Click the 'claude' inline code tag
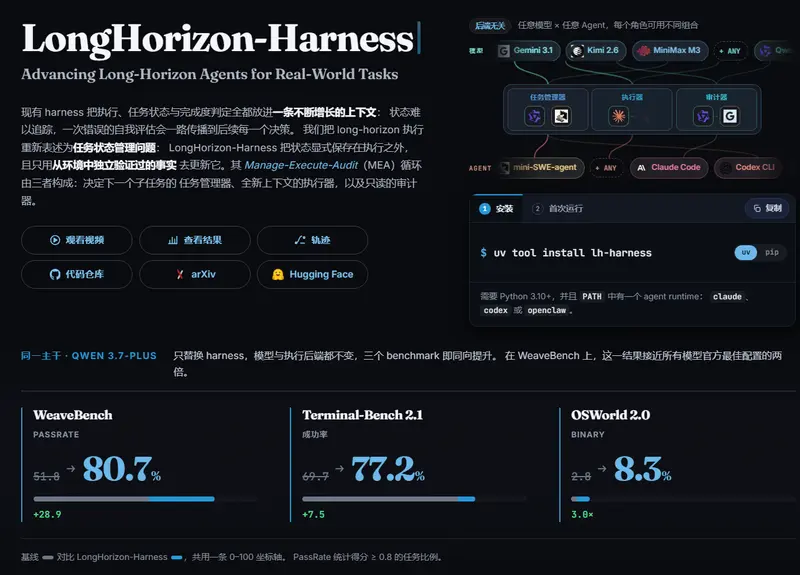The image size is (800, 575). coord(727,296)
